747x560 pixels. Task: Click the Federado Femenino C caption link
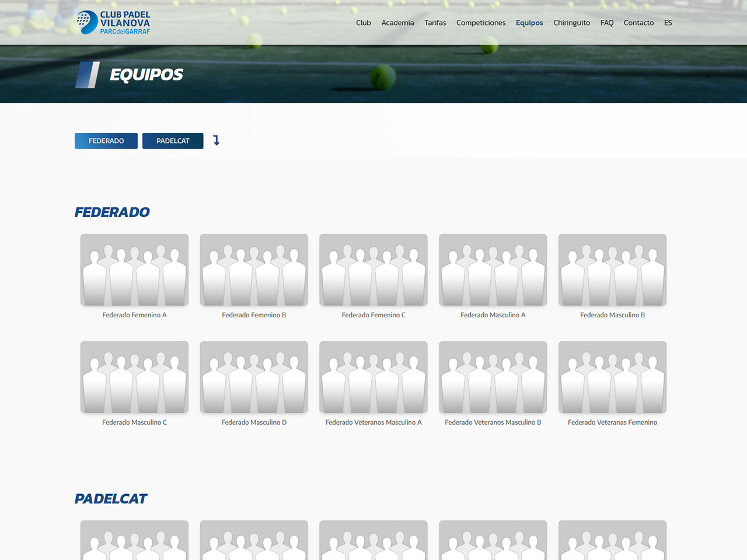pyautogui.click(x=373, y=315)
